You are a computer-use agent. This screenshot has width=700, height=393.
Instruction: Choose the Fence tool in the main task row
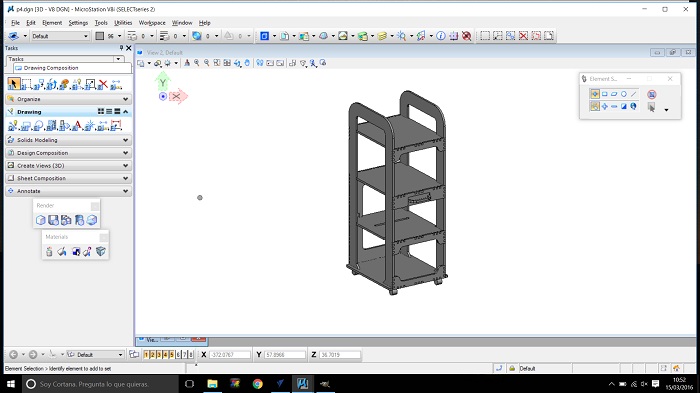26,84
